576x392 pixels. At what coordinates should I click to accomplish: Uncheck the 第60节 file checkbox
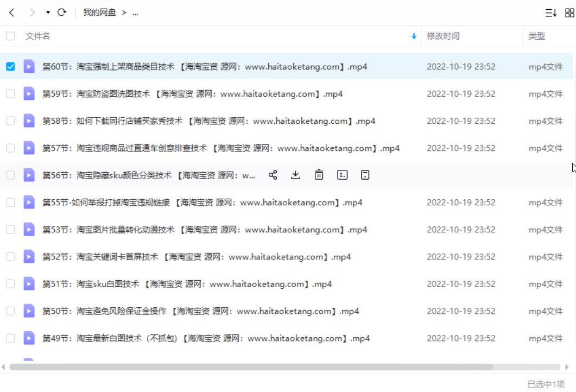[10, 66]
